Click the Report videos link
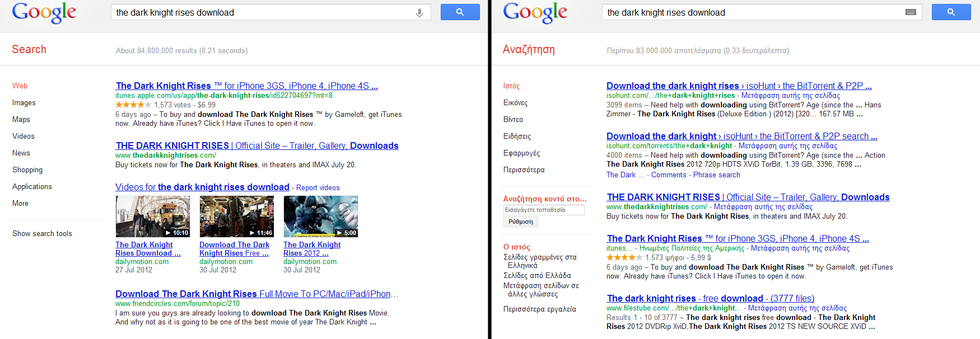This screenshot has width=980, height=339. [318, 187]
